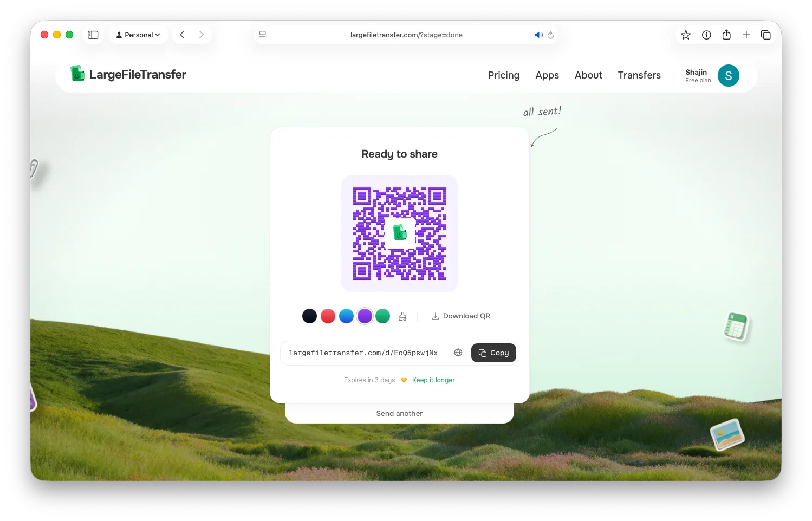Open the page reader icon in address bar
The height and width of the screenshot is (521, 812).
tap(263, 35)
